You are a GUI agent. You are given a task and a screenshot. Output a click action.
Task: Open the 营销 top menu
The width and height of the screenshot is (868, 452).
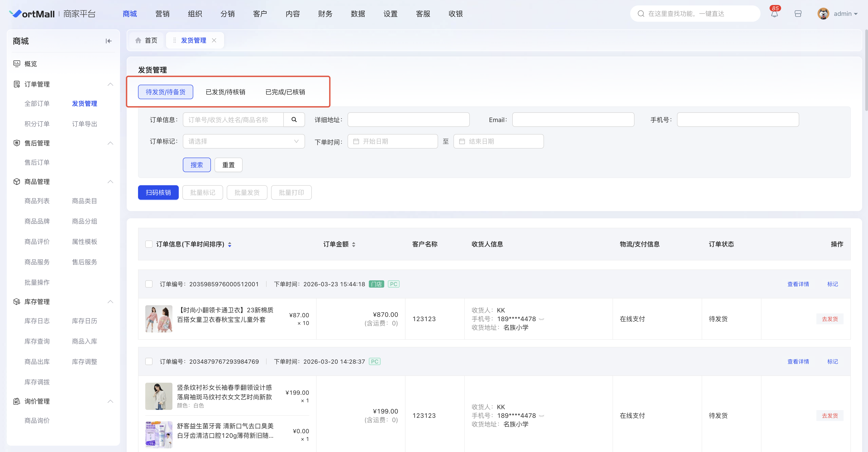(x=162, y=14)
